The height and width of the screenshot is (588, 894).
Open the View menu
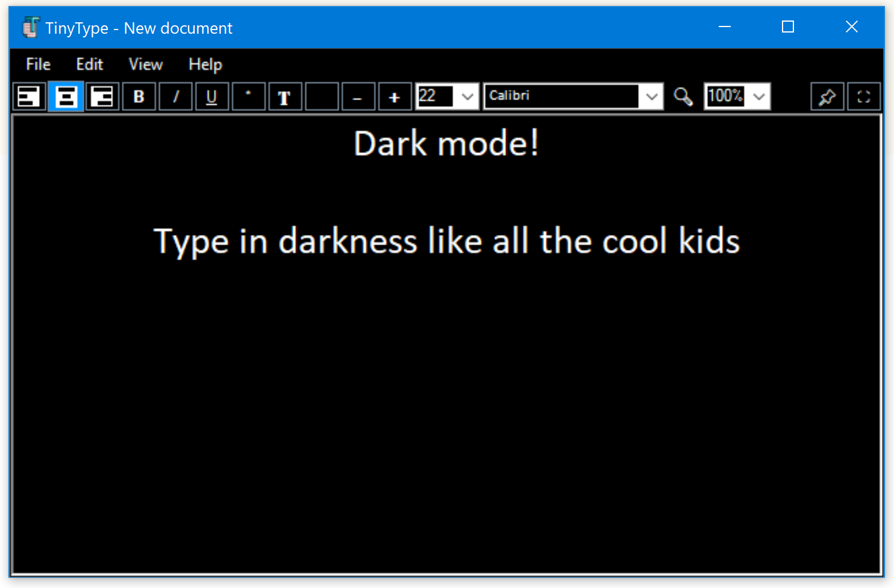(145, 64)
